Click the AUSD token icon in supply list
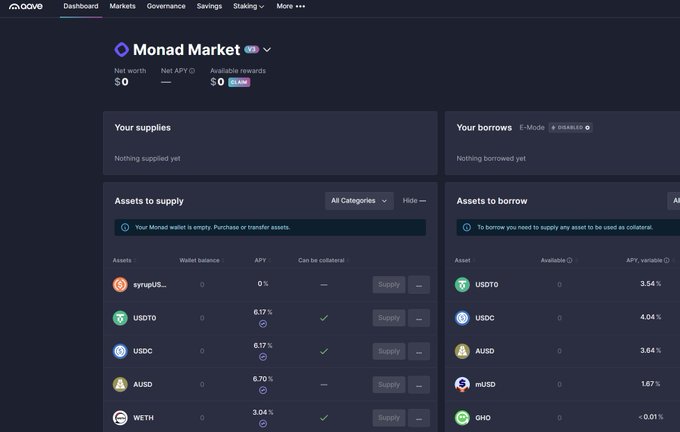 (120, 384)
